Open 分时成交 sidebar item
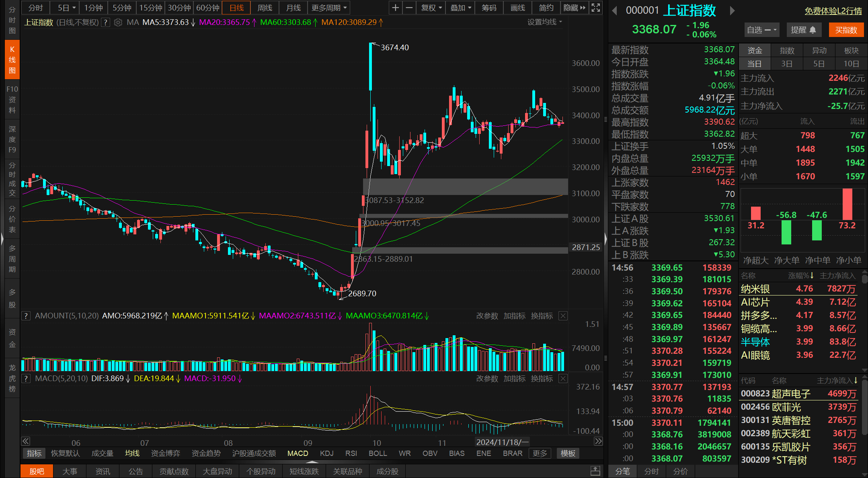Image resolution: width=868 pixels, height=478 pixels. [x=12, y=179]
